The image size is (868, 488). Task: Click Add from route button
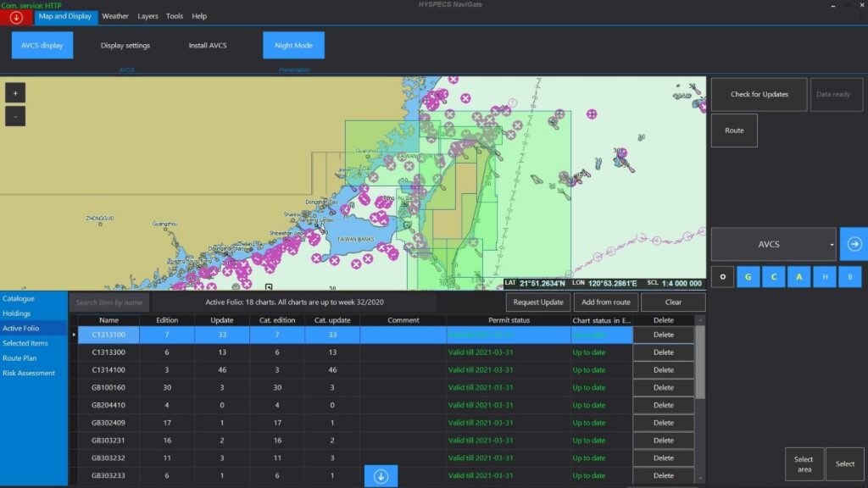(x=605, y=302)
